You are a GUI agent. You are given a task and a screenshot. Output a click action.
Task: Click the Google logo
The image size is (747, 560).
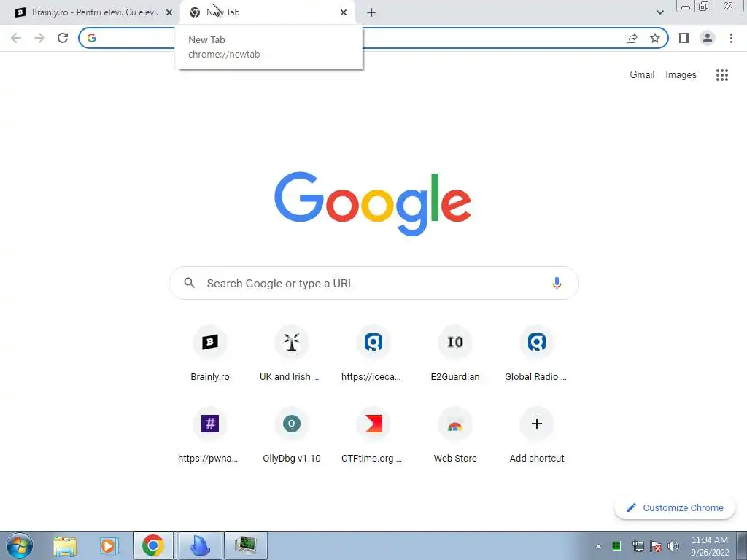pyautogui.click(x=373, y=204)
